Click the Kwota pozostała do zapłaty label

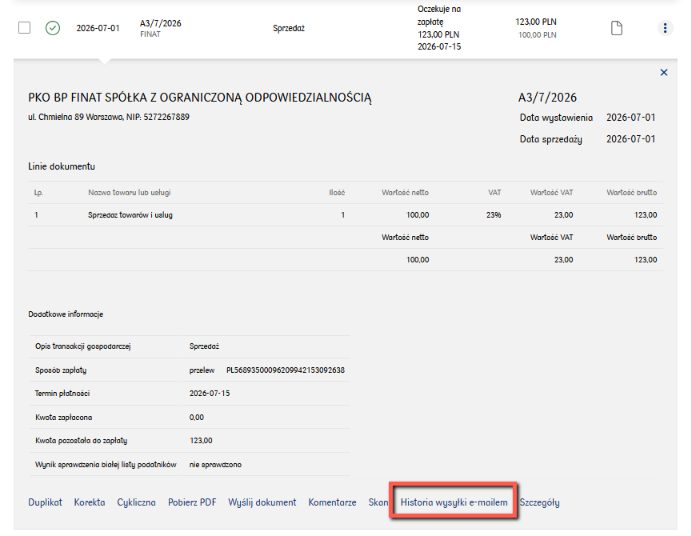pyautogui.click(x=81, y=440)
